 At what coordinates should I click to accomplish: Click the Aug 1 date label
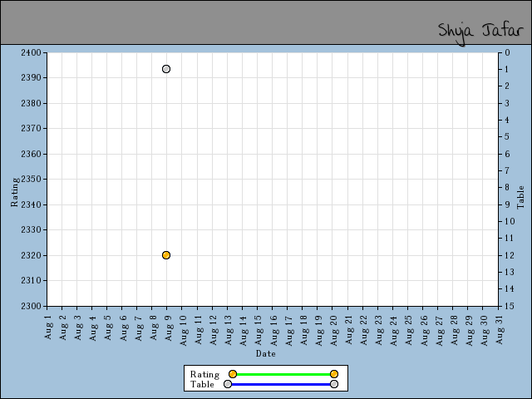point(48,327)
